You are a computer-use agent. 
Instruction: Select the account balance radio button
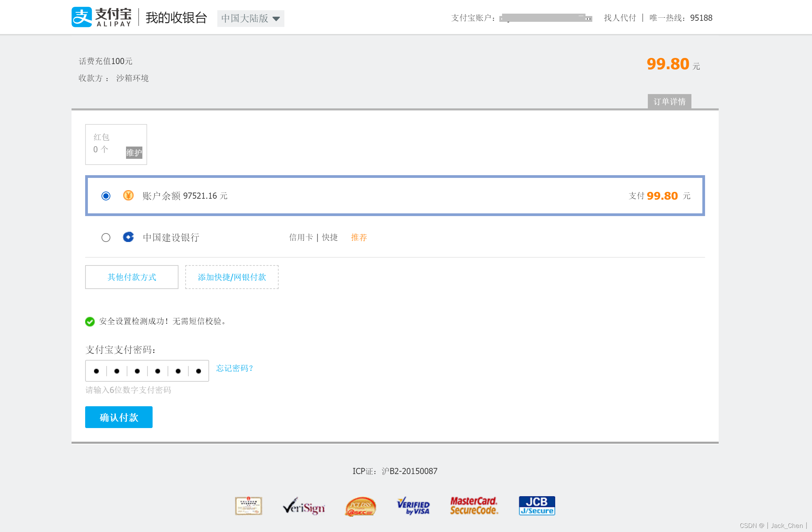click(x=106, y=196)
